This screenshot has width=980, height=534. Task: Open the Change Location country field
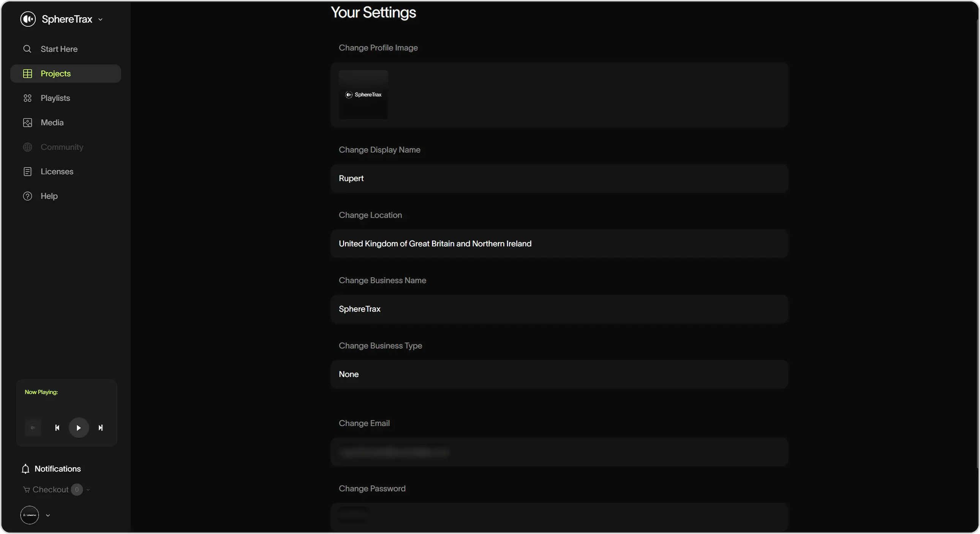pos(559,244)
